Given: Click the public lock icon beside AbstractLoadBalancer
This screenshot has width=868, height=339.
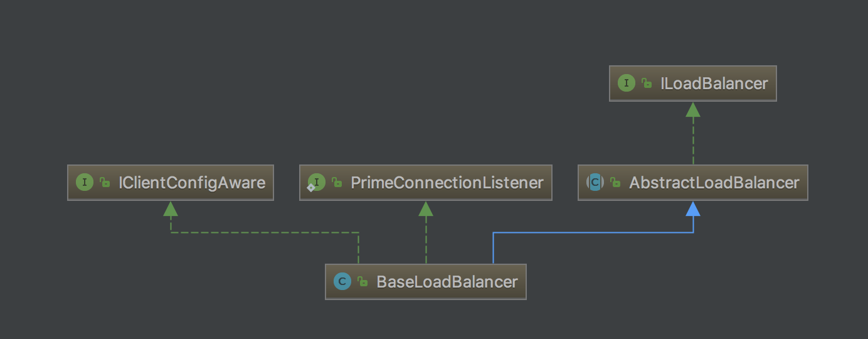Looking at the screenshot, I should [615, 183].
